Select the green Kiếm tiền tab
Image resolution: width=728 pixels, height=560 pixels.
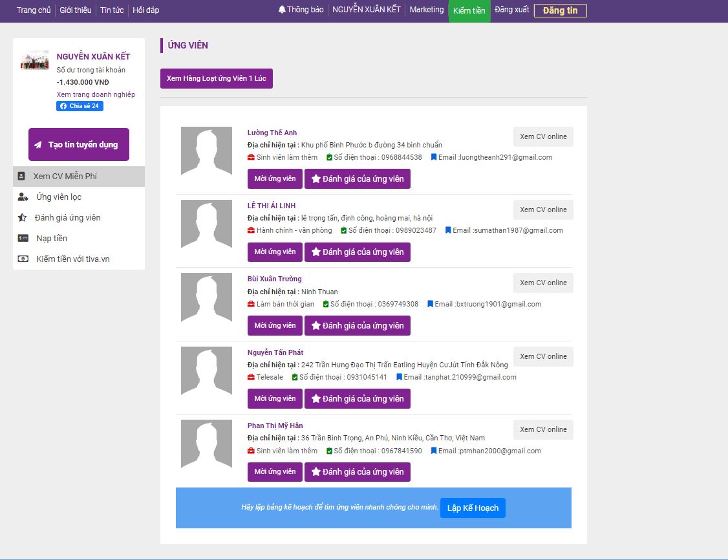click(x=469, y=11)
